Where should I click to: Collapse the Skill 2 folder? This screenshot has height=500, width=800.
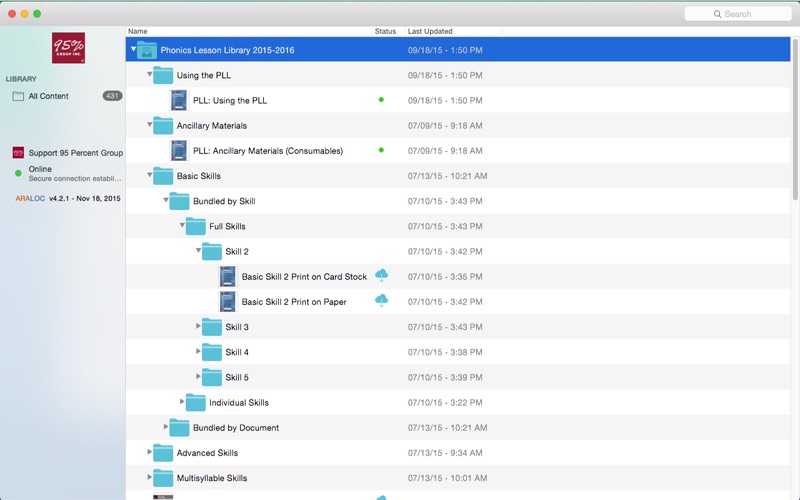click(198, 251)
